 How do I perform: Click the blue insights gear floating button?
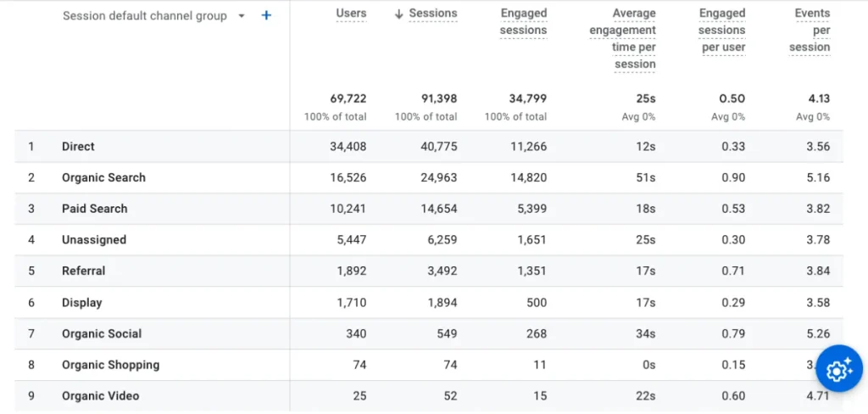[838, 369]
